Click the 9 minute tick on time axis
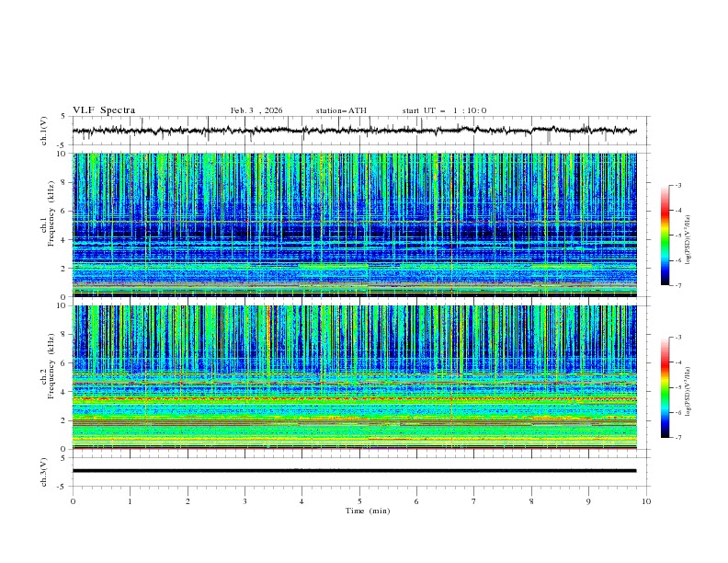728x563 pixels. [589, 501]
